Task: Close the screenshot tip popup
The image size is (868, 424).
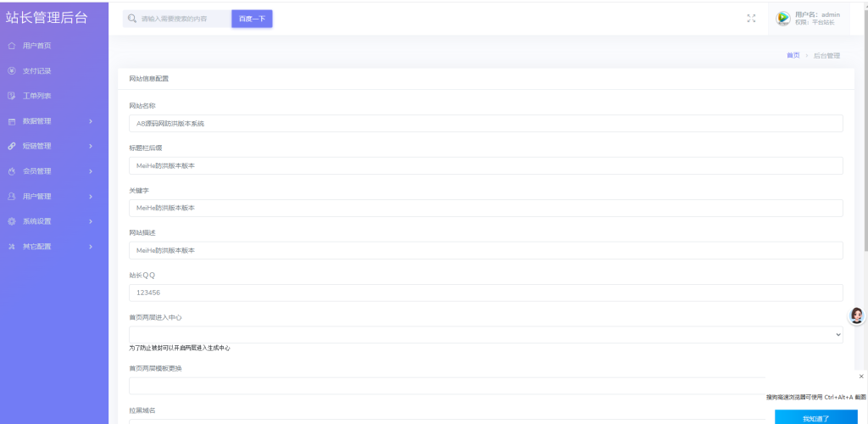Action: pyautogui.click(x=861, y=377)
